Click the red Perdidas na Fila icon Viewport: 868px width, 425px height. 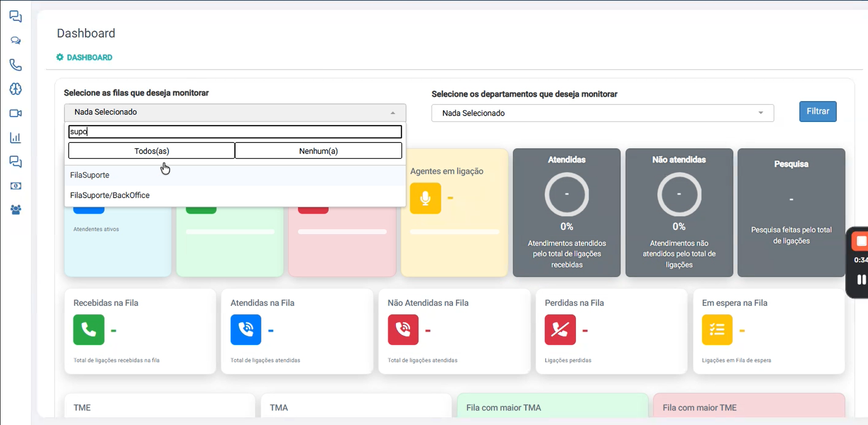560,330
